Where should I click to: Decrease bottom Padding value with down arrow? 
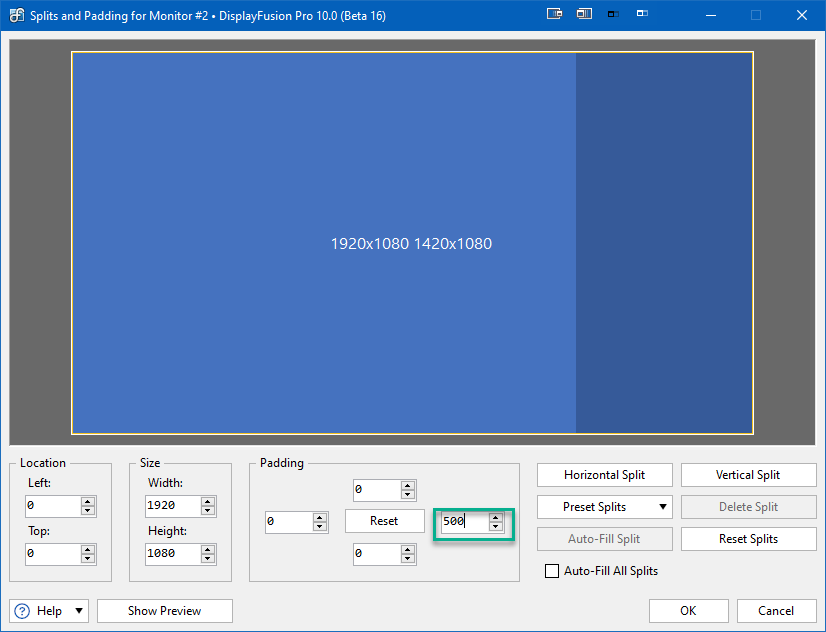(408, 559)
